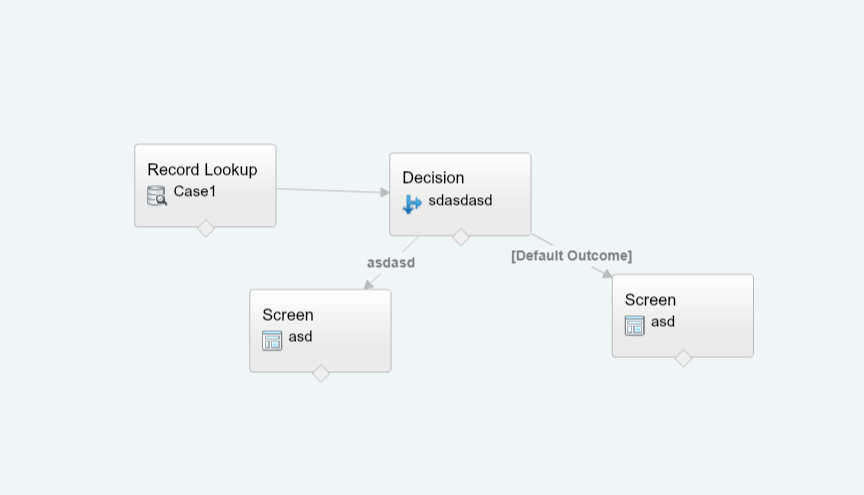Viewport: 864px width, 495px height.
Task: Select the Record Lookup element title
Action: coord(202,169)
